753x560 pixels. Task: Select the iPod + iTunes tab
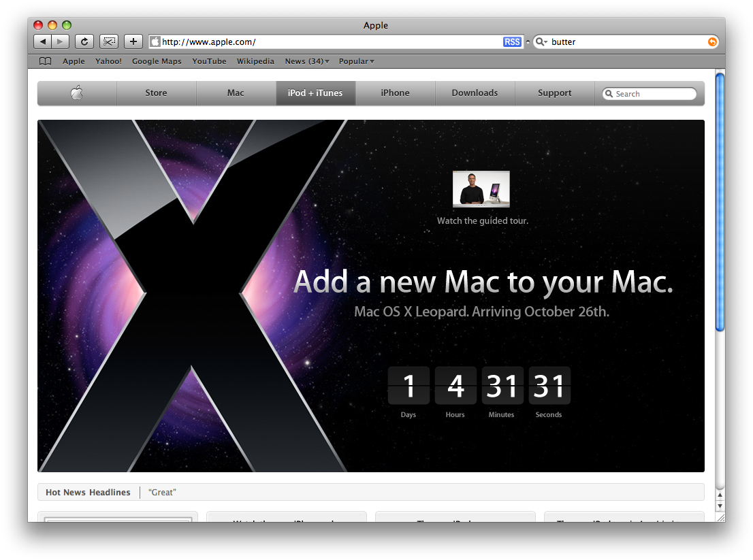click(315, 93)
